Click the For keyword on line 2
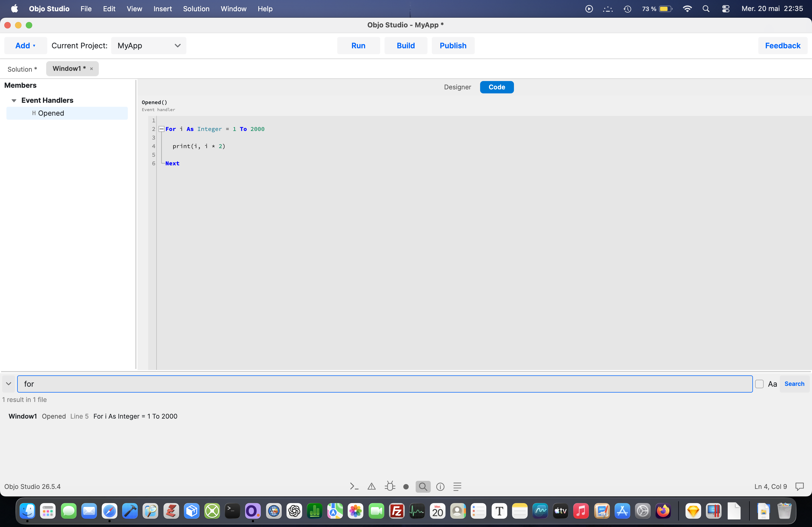This screenshot has width=812, height=527. click(171, 129)
